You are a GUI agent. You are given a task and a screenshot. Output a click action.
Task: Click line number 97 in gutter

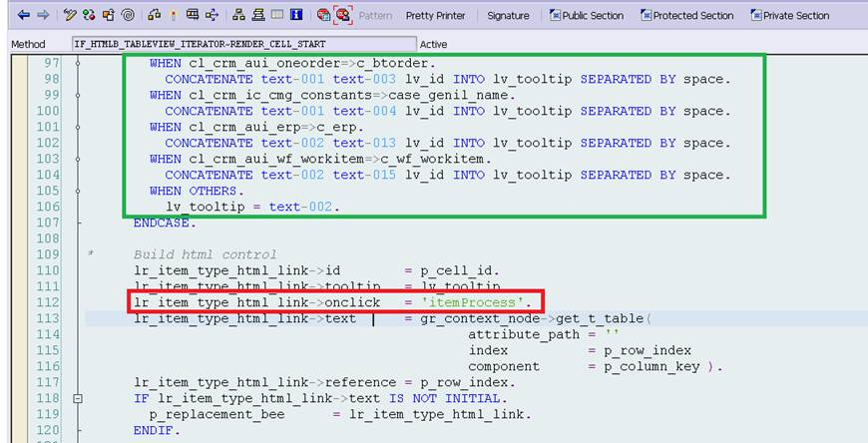point(51,63)
